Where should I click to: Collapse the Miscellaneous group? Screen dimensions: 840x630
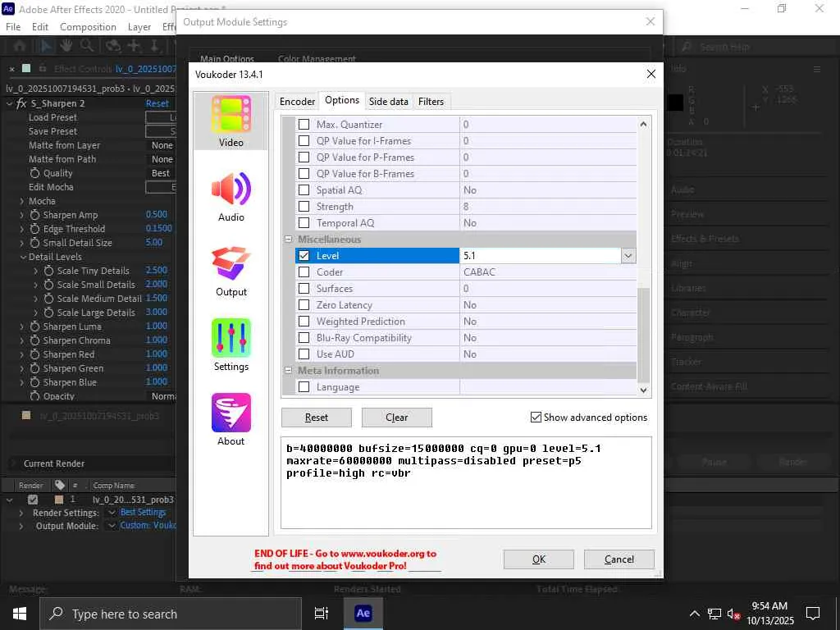288,240
